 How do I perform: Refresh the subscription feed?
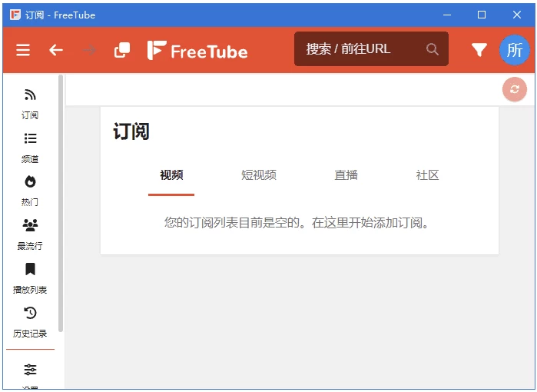(x=515, y=89)
